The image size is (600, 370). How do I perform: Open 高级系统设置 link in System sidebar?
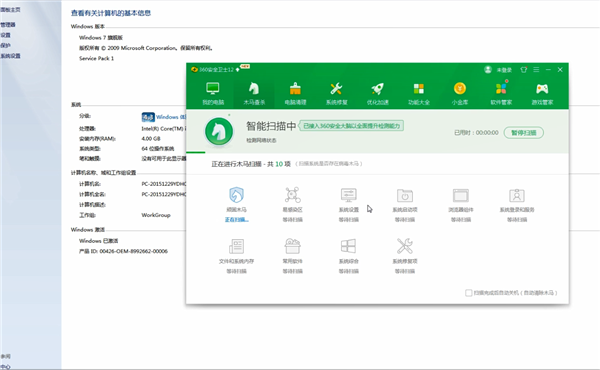(x=10, y=56)
